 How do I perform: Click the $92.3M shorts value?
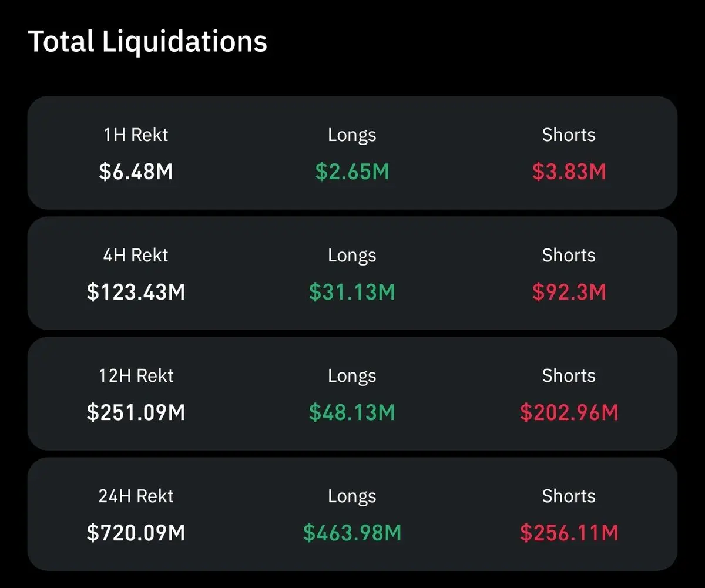569,292
